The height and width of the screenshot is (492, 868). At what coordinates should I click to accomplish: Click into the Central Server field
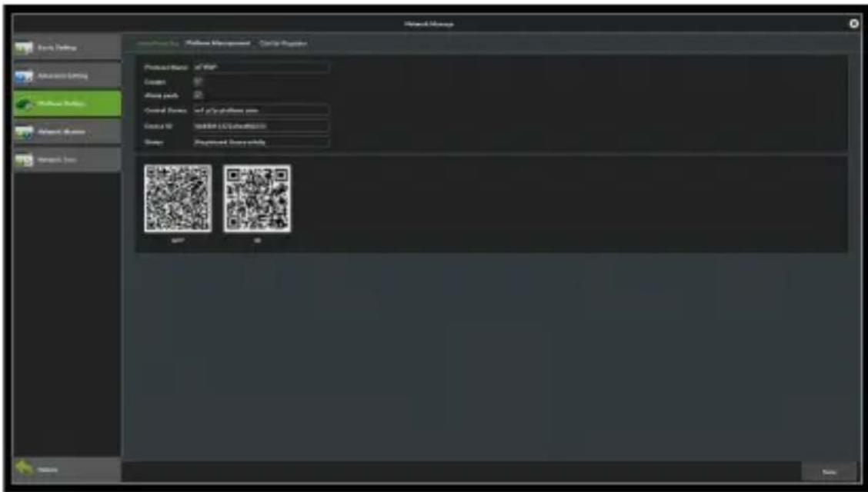(261, 110)
